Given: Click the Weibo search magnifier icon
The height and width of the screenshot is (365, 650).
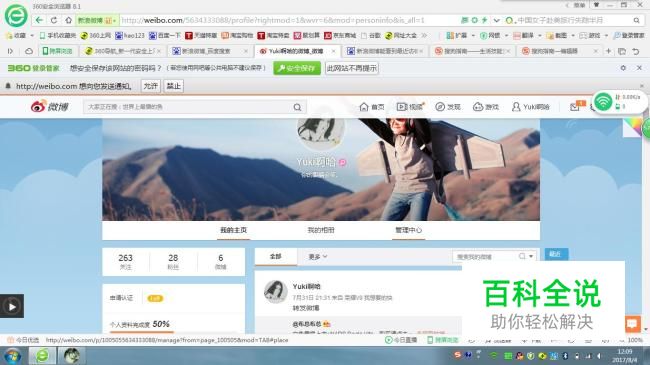Looking at the screenshot, I should point(297,107).
